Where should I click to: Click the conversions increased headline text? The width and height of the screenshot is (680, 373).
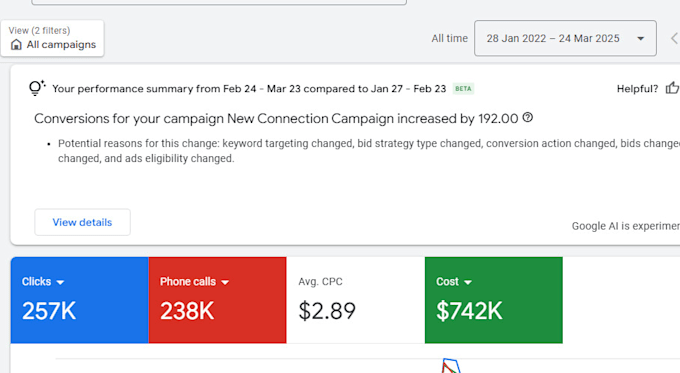276,119
